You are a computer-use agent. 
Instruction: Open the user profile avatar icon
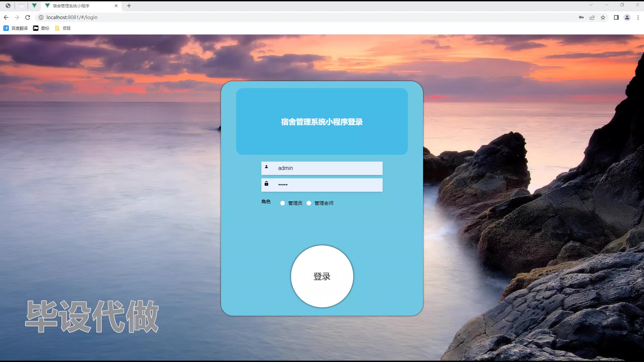627,17
